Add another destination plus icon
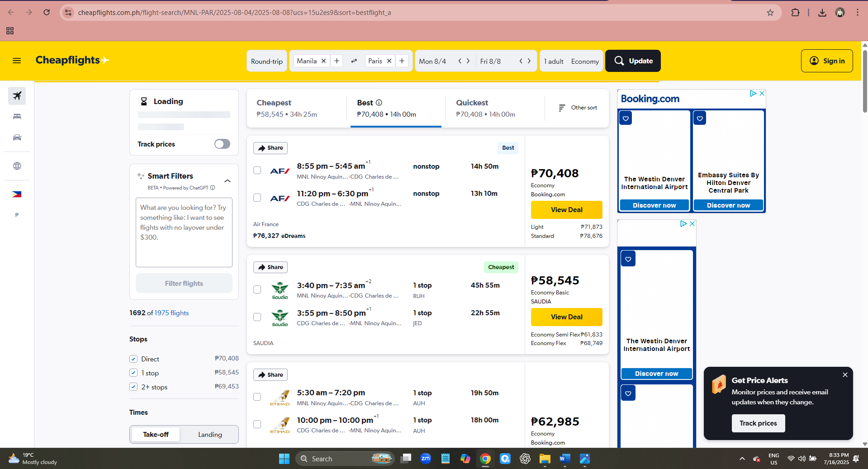868x469 pixels. point(402,61)
